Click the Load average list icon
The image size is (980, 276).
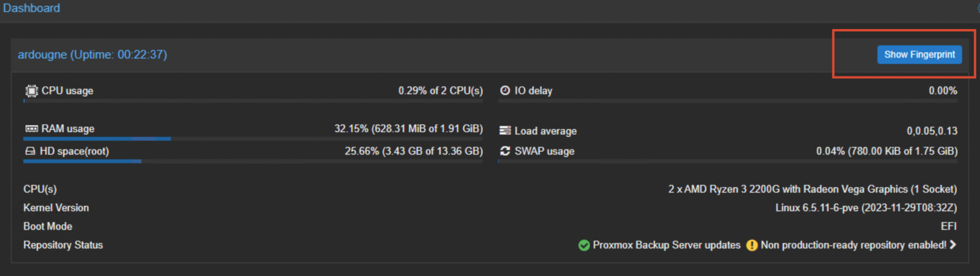click(x=505, y=131)
